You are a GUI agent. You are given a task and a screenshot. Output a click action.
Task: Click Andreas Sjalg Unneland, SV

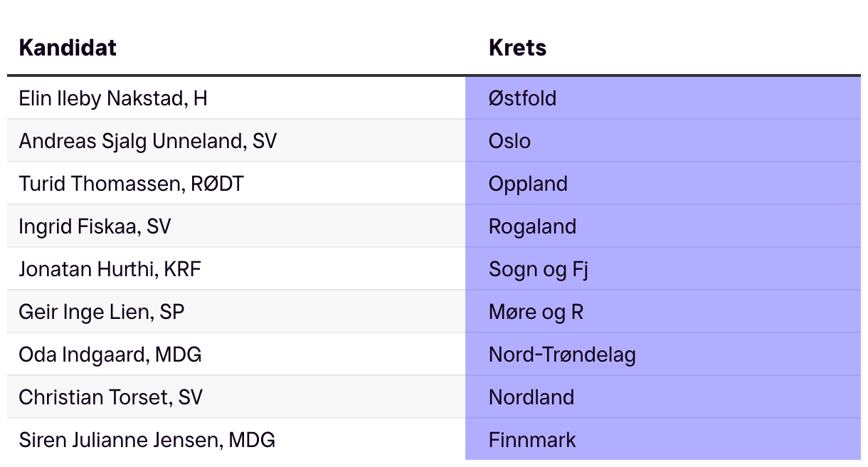coord(147,141)
